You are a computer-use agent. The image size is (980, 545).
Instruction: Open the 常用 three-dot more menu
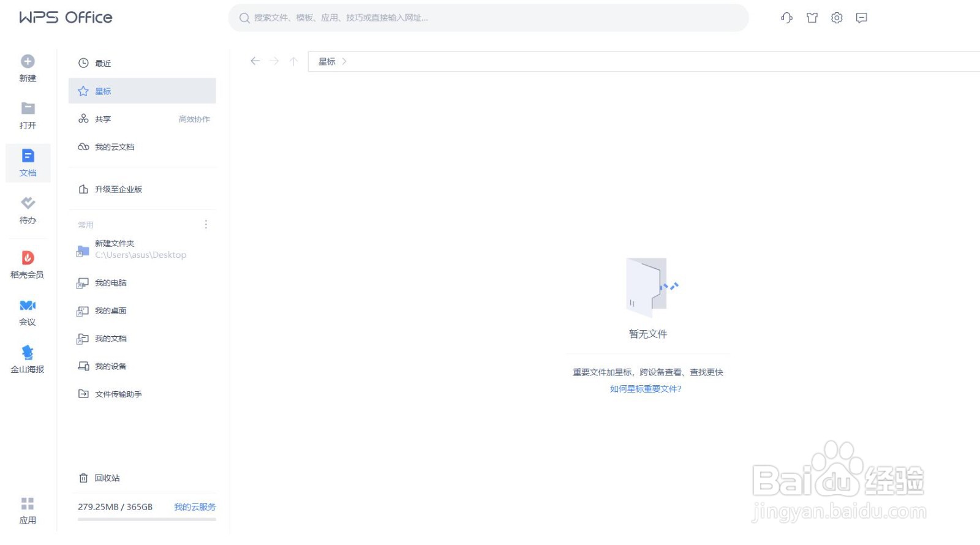(x=206, y=225)
